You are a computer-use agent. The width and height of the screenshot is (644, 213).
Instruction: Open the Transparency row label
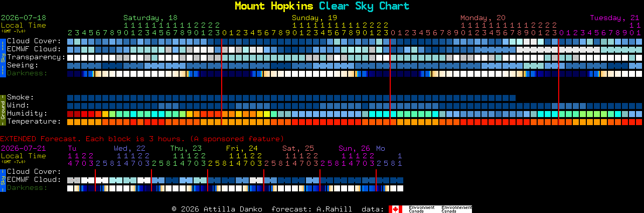[x=36, y=57]
